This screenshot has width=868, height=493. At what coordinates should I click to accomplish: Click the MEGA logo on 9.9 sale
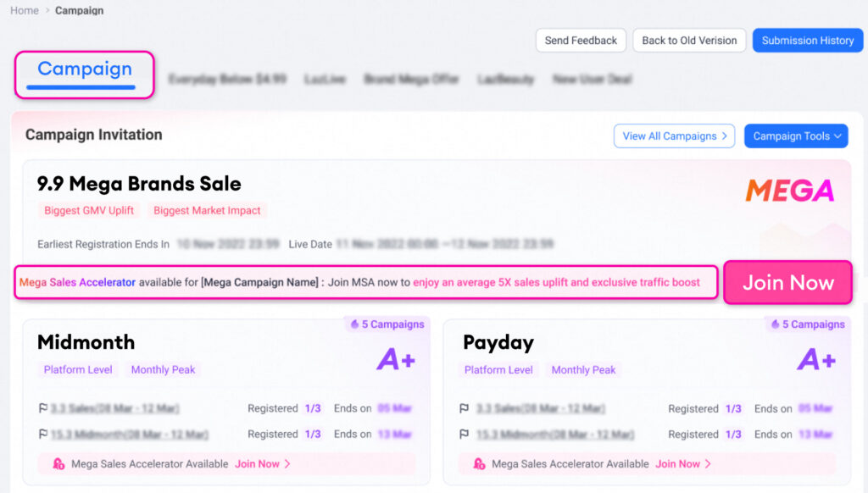(x=789, y=191)
